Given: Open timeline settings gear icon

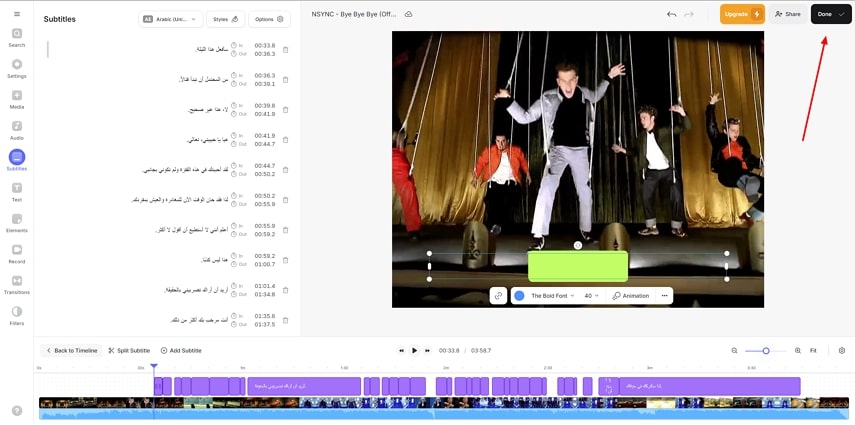Looking at the screenshot, I should click(841, 351).
